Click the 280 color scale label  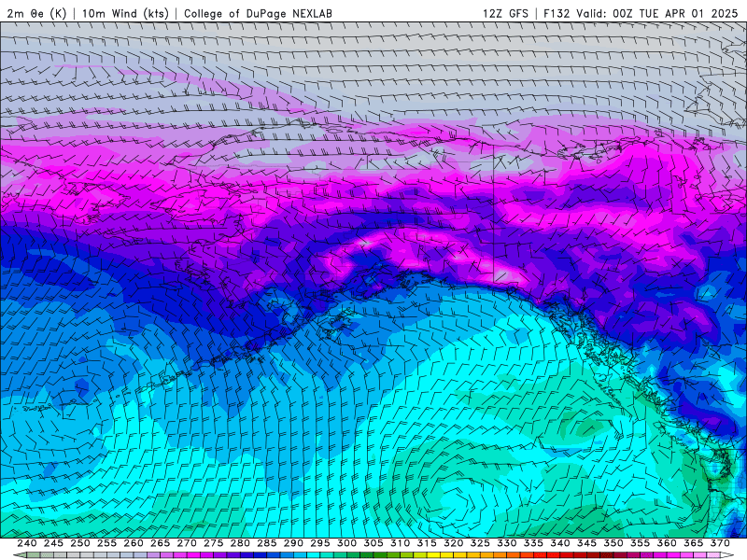click(x=240, y=543)
